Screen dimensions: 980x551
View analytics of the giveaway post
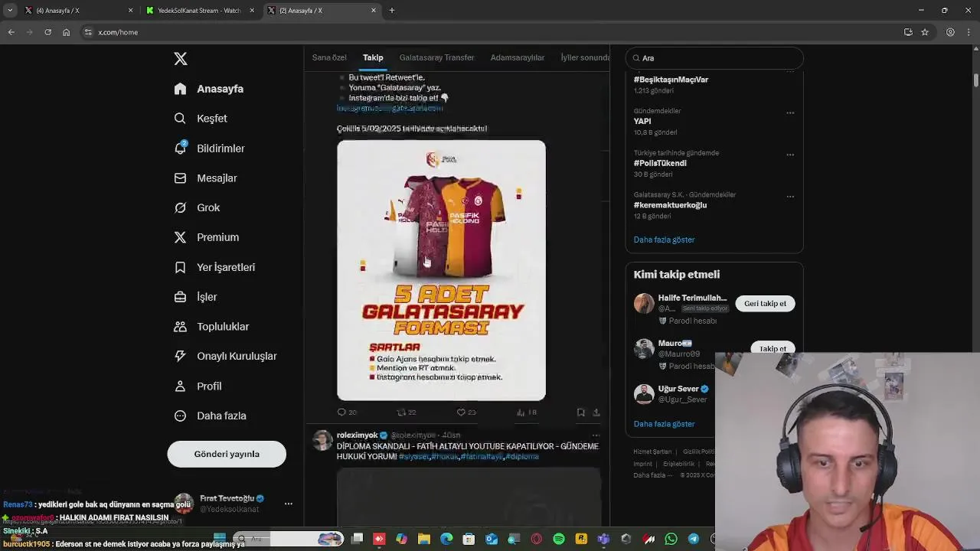click(526, 412)
